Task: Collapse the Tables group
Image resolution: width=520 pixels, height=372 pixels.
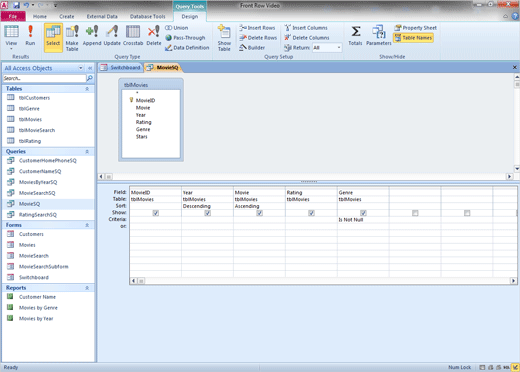Action: tap(87, 89)
